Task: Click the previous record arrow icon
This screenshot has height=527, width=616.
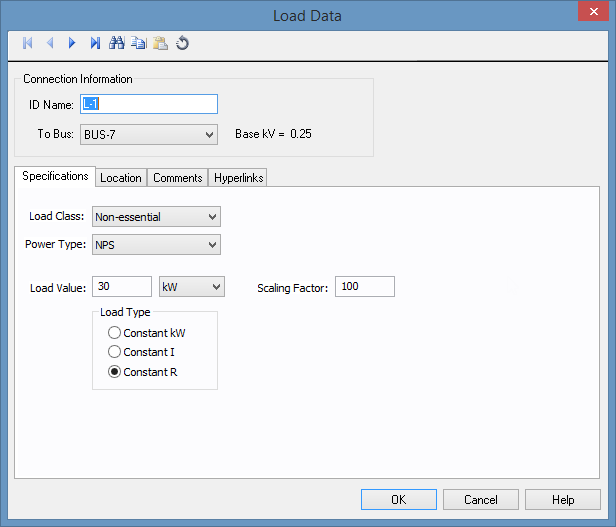Action: [49, 43]
